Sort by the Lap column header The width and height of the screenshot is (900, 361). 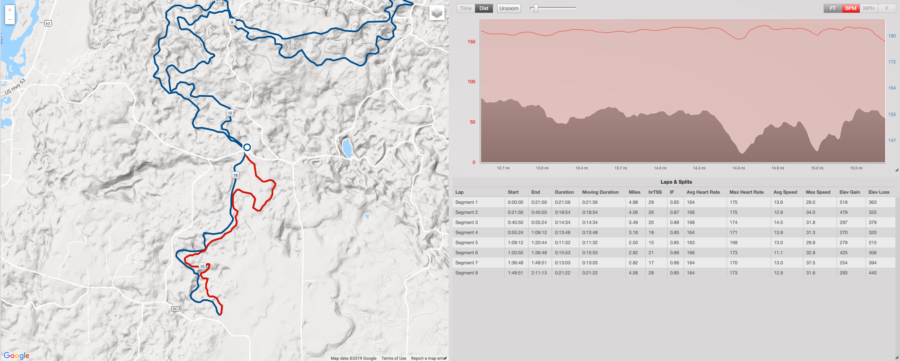click(x=459, y=192)
